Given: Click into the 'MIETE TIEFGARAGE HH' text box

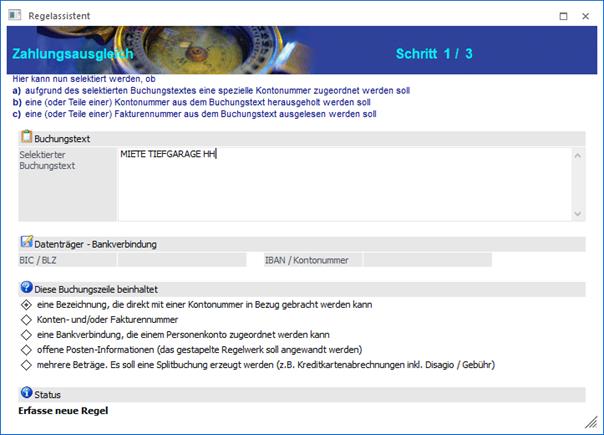Looking at the screenshot, I should click(x=340, y=183).
